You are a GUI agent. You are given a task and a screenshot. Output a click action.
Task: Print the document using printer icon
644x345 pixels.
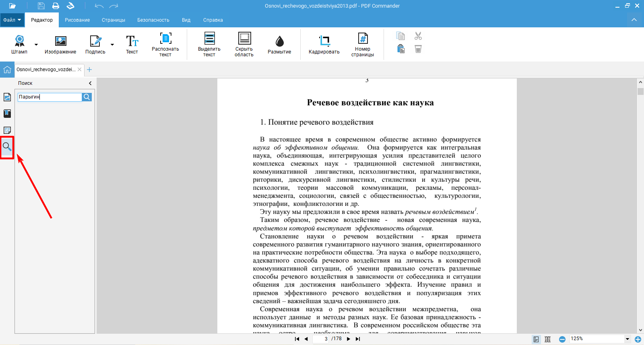click(x=56, y=6)
